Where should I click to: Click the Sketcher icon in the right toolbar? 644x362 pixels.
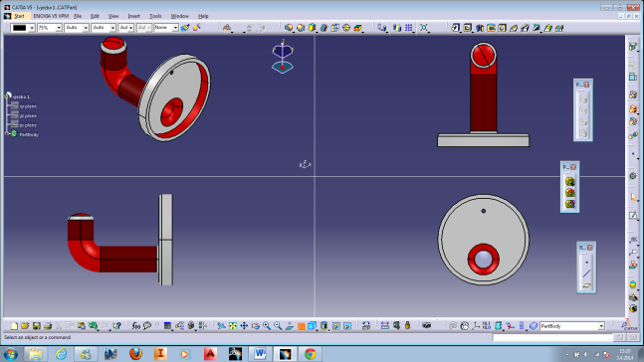pyautogui.click(x=633, y=215)
